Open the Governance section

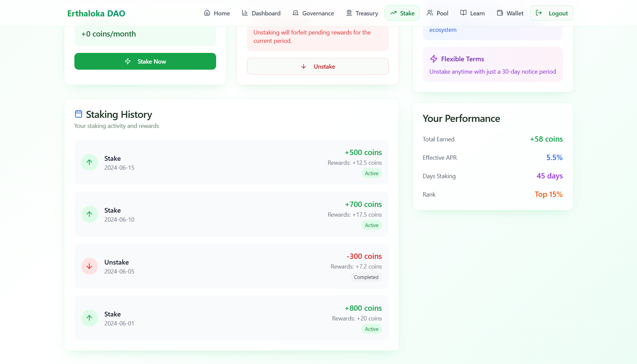[313, 13]
